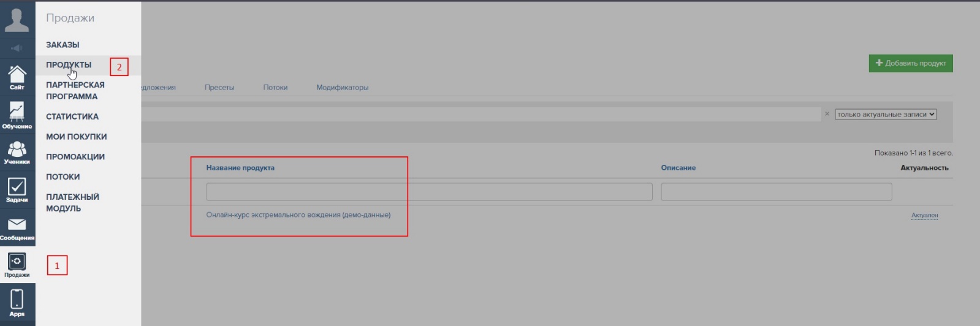The image size is (980, 326).
Task: Switch to the Модификаторы tab
Action: click(342, 88)
